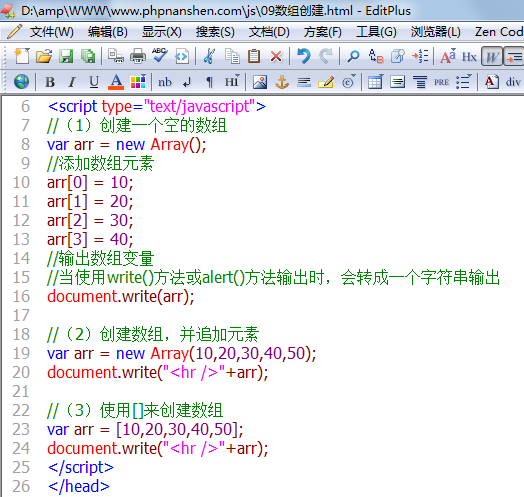Image resolution: width=524 pixels, height=497 pixels.
Task: Click the Aa font size icon
Action: [x=447, y=56]
